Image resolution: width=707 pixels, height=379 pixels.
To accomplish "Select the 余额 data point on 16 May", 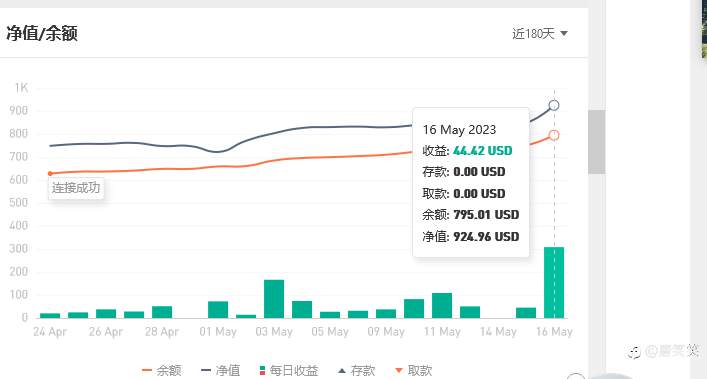I will tap(554, 135).
